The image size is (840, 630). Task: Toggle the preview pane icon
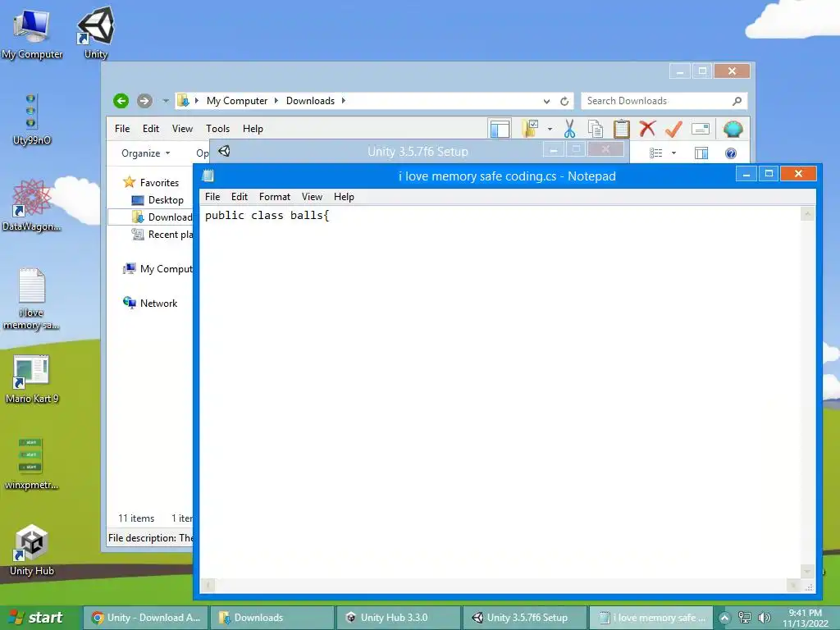pyautogui.click(x=701, y=153)
